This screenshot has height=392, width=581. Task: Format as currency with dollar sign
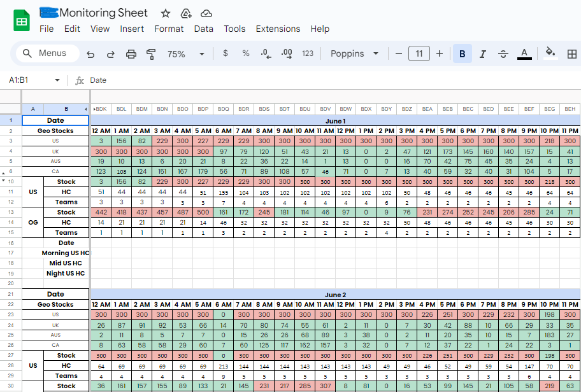(226, 53)
